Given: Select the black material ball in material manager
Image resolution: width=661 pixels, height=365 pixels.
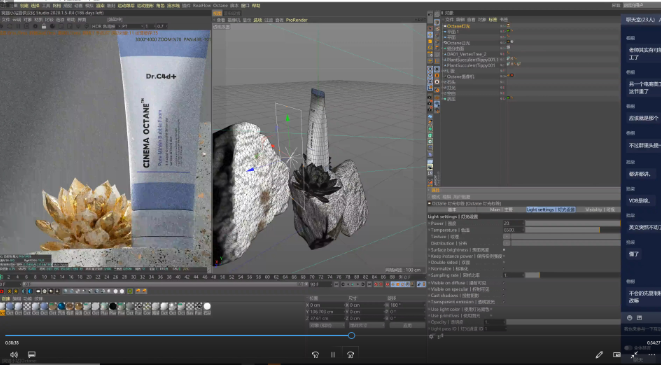Looking at the screenshot, I should click(113, 306).
